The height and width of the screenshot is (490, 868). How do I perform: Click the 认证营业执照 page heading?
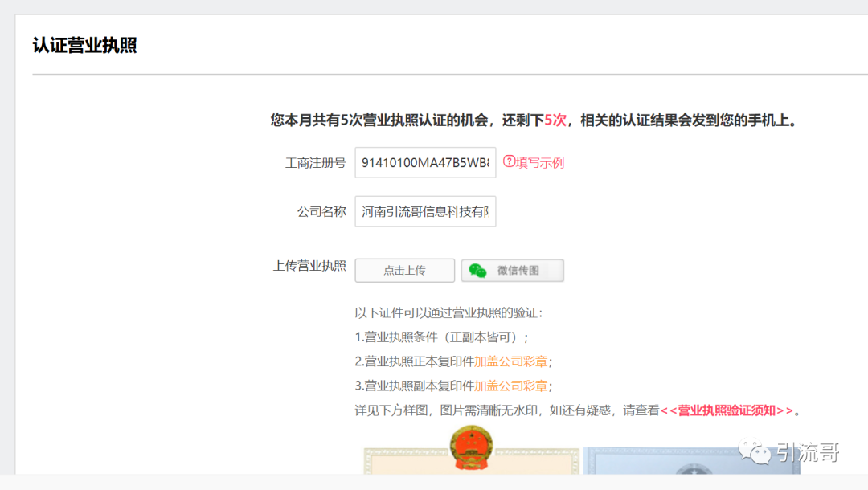point(84,45)
